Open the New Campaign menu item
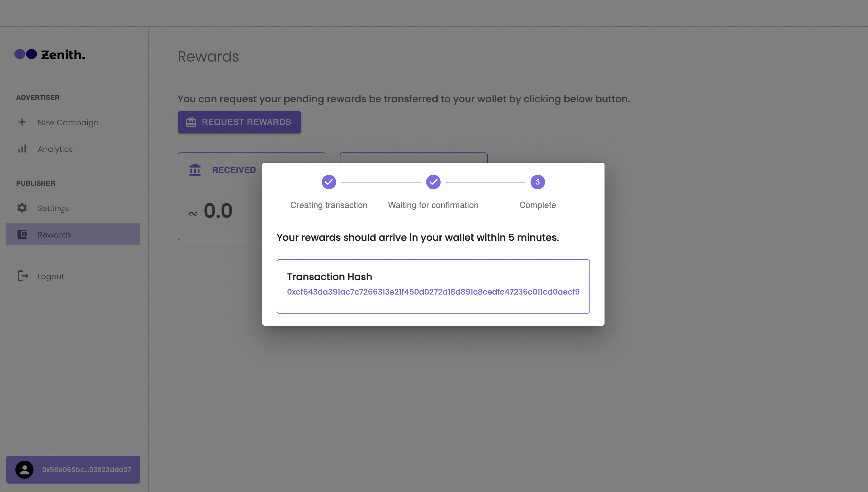868x492 pixels. coord(68,122)
